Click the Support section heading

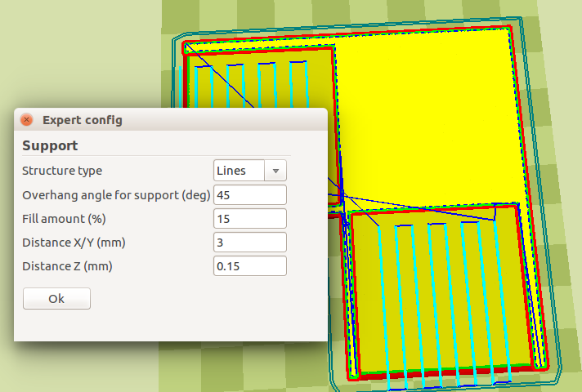point(50,145)
